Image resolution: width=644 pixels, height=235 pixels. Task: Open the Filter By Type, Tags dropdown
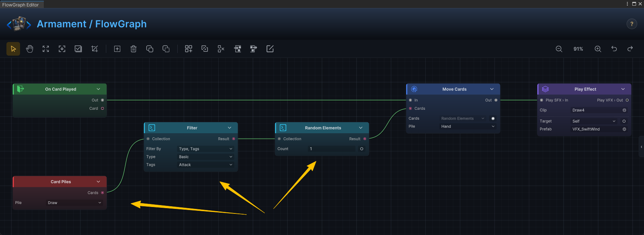[x=206, y=149]
